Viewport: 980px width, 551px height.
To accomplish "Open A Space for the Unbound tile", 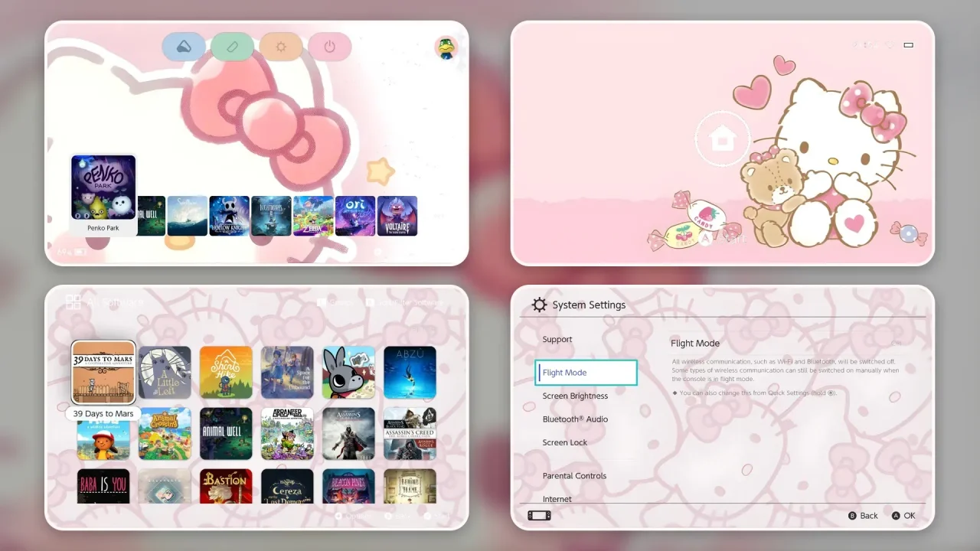I will (x=287, y=373).
